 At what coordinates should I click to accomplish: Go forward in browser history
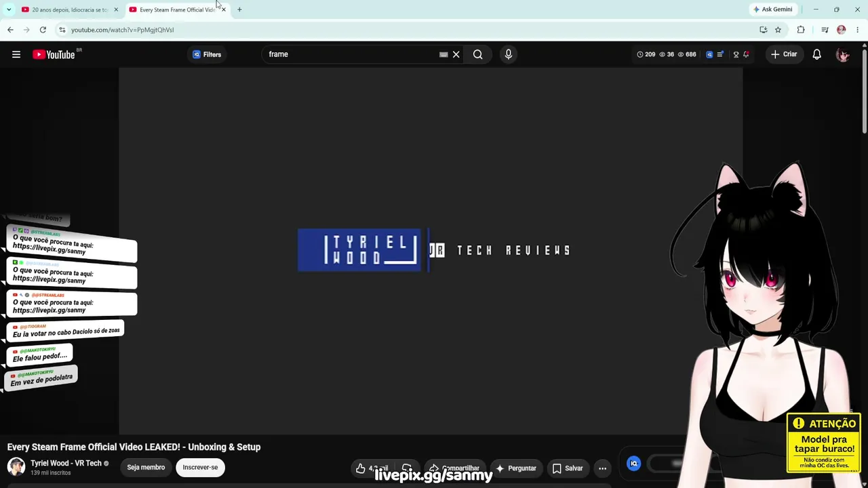(x=26, y=30)
